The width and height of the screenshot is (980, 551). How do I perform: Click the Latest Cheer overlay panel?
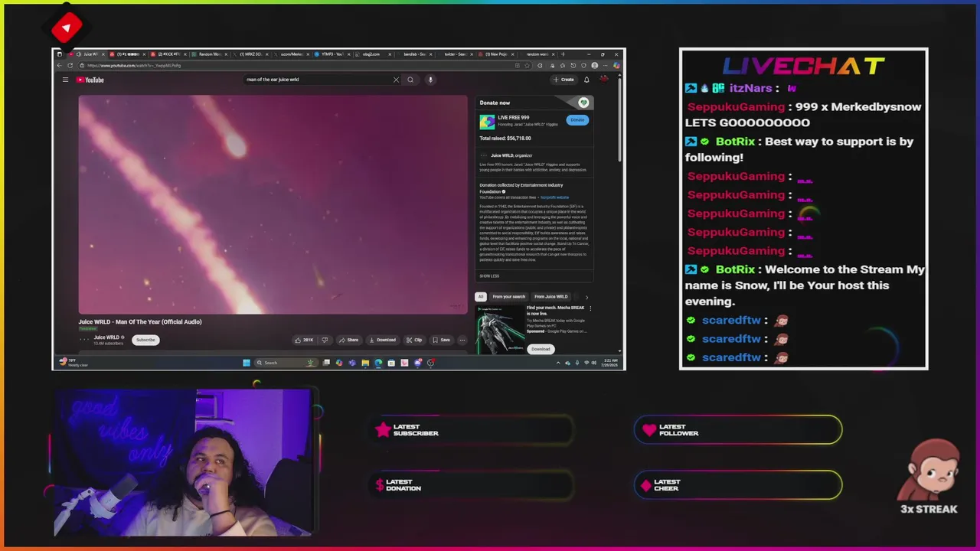click(x=738, y=485)
